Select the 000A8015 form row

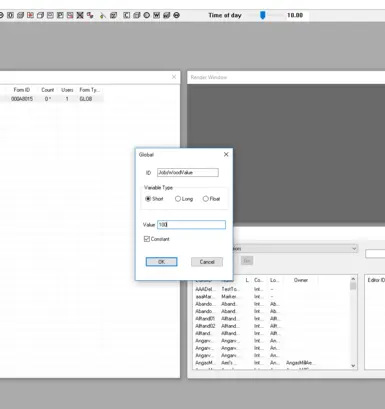(x=52, y=99)
